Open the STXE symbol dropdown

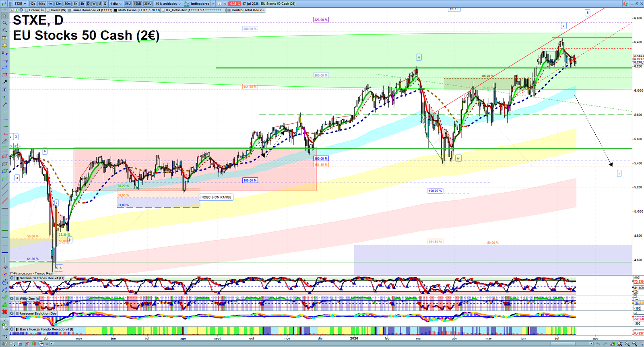coord(20,4)
